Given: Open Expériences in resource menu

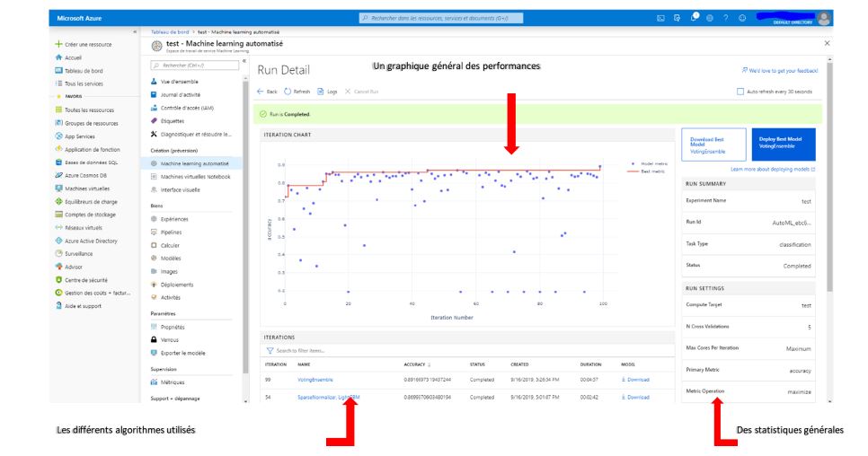Looking at the screenshot, I should click(174, 219).
